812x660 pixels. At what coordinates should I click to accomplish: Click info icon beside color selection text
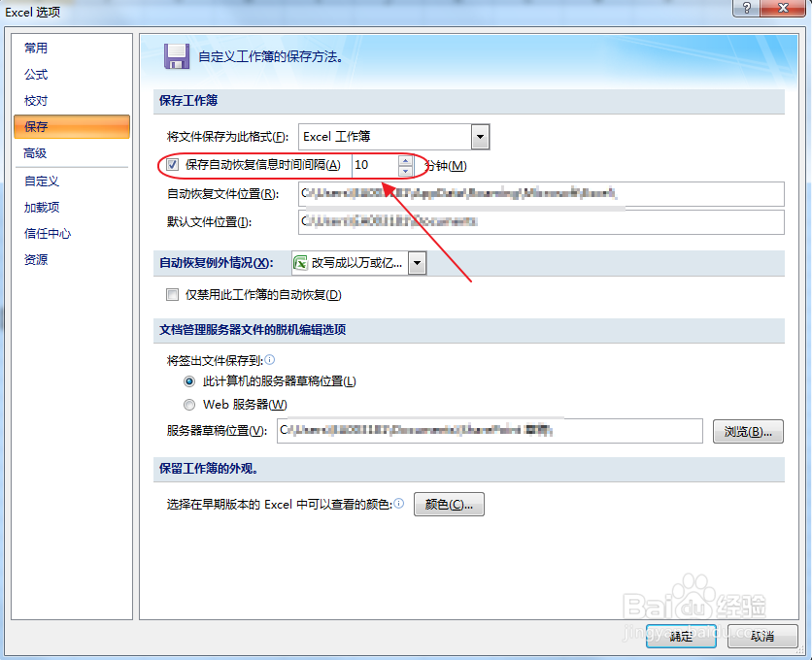(399, 503)
